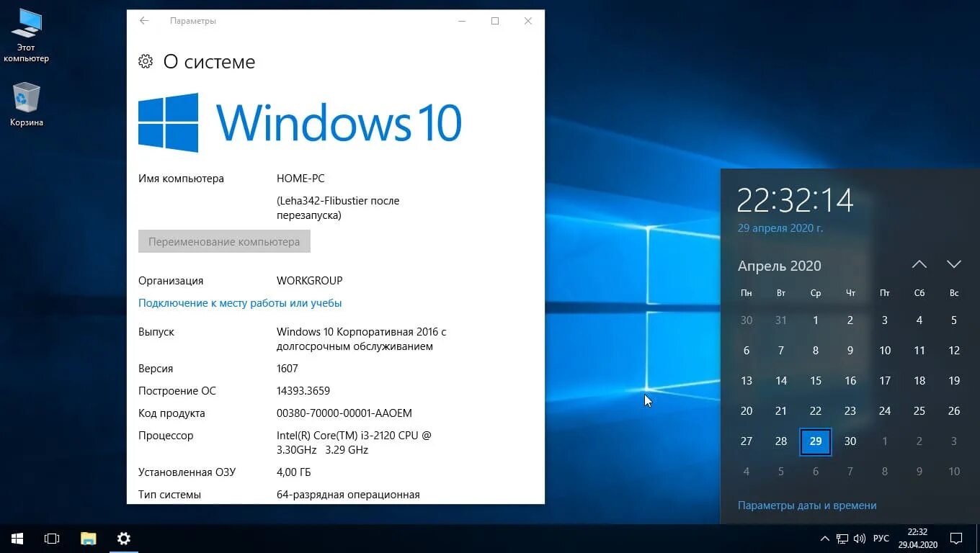Select April 29 in the calendar
Viewport: 980px width, 553px height.
815,441
